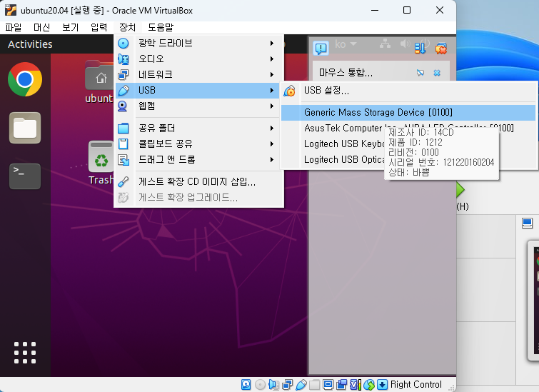Screen dimensions: 539x392
Task: Click the drag and drop icon in menu
Action: point(124,159)
